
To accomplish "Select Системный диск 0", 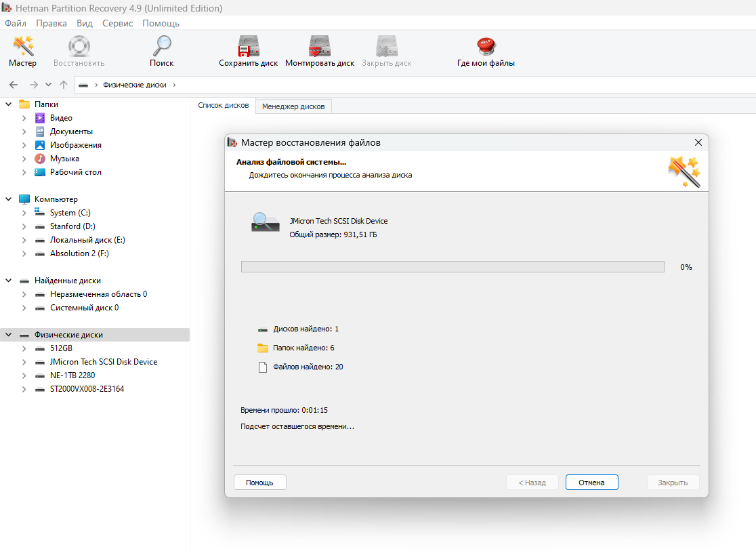I will tap(85, 307).
